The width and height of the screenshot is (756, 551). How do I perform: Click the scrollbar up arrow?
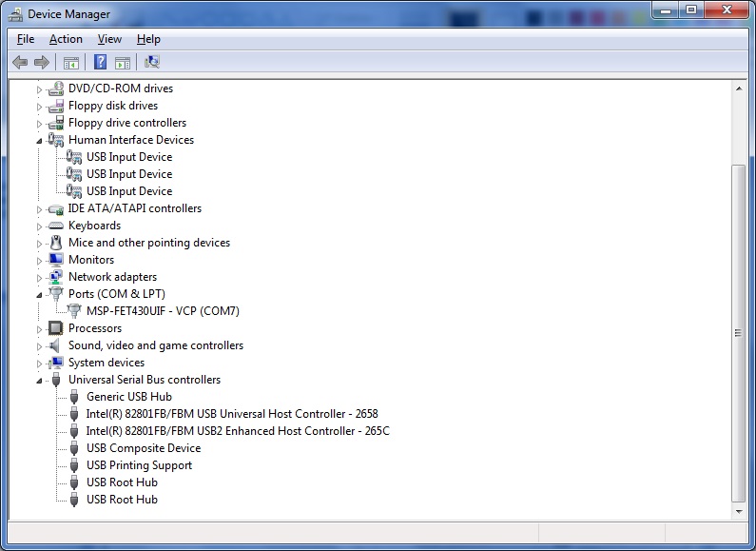(x=739, y=89)
